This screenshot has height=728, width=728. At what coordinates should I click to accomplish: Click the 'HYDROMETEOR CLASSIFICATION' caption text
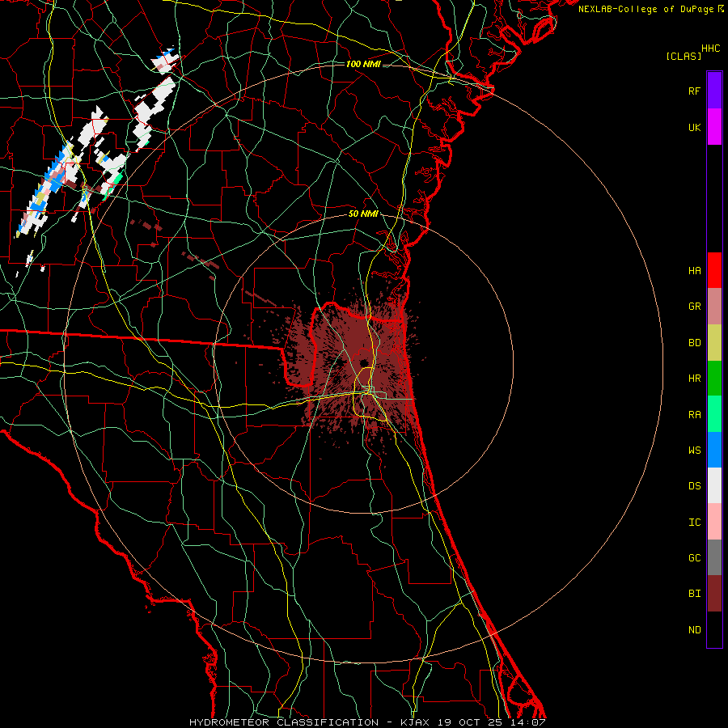click(x=284, y=722)
